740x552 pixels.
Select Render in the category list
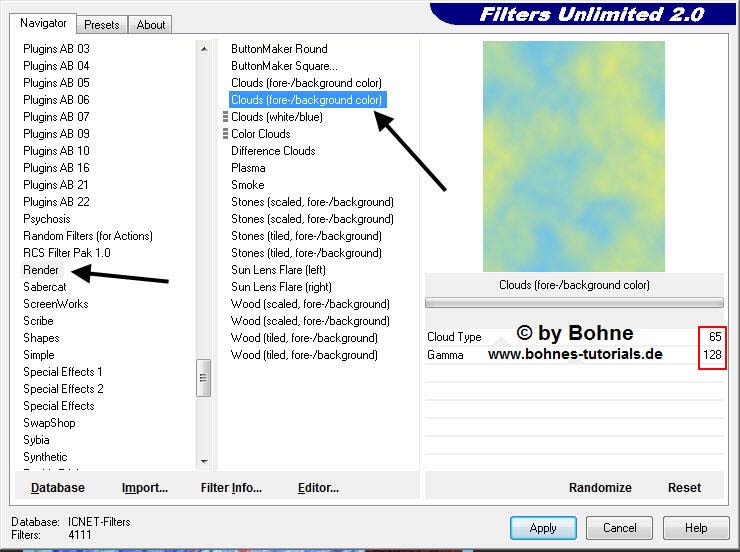[x=41, y=270]
